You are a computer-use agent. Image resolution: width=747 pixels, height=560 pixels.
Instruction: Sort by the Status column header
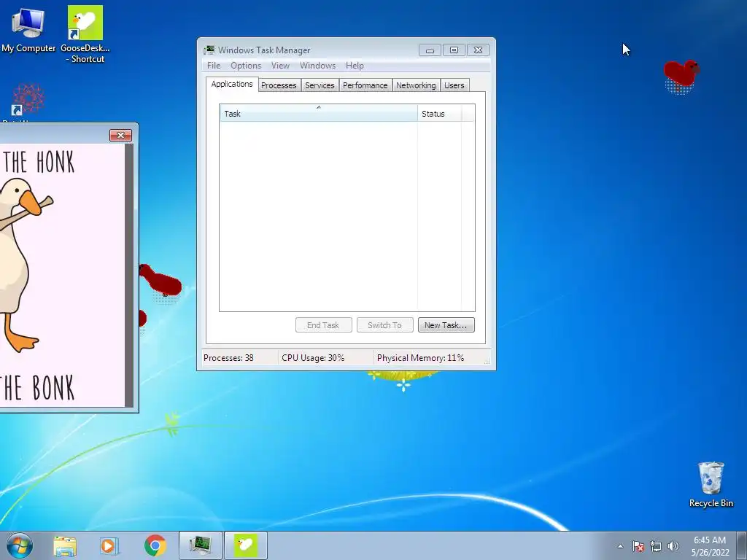coord(439,113)
